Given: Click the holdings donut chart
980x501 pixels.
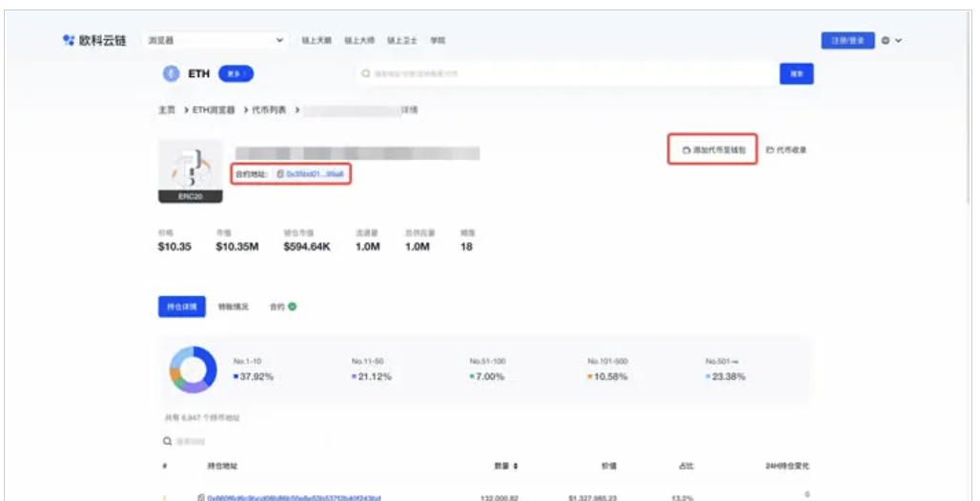Looking at the screenshot, I should click(193, 370).
